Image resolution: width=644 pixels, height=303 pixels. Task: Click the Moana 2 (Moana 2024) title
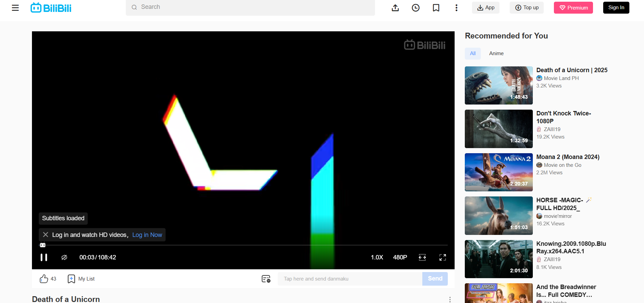pyautogui.click(x=568, y=157)
